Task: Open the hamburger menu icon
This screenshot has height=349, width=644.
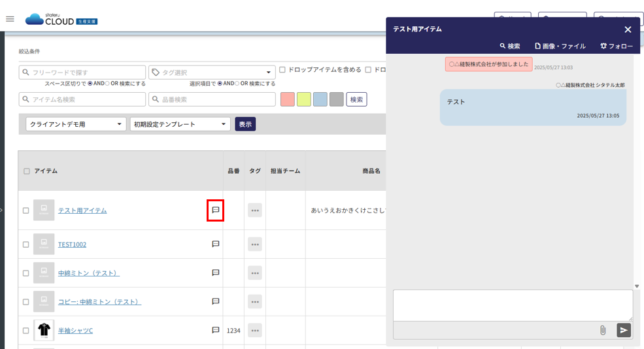Action: pos(10,19)
